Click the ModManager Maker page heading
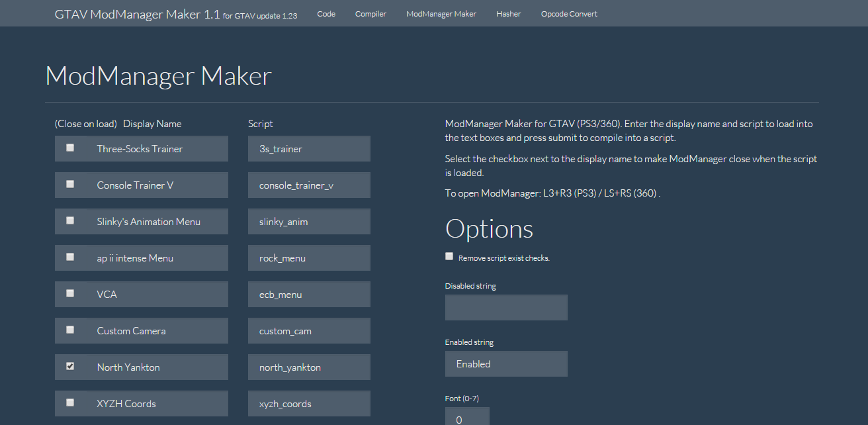Image resolution: width=868 pixels, height=425 pixels. 159,76
